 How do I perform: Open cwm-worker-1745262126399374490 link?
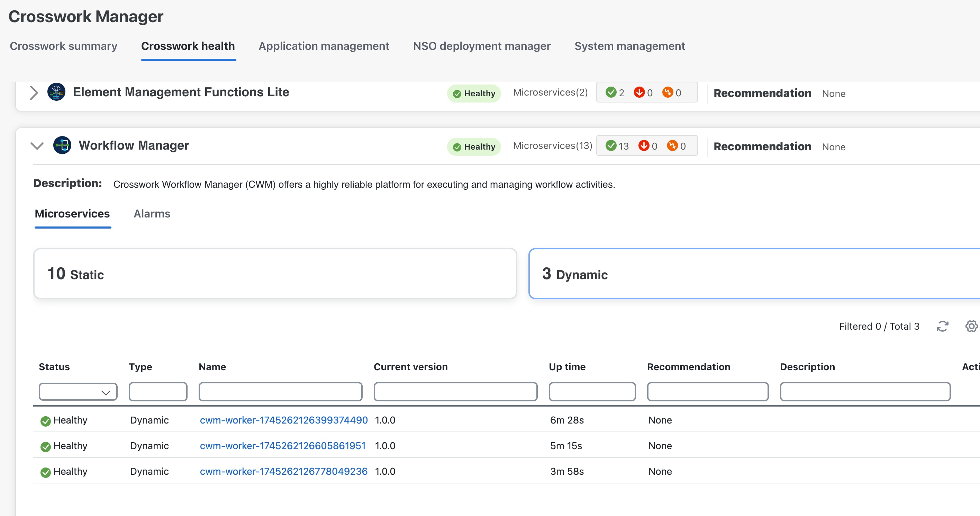point(284,420)
